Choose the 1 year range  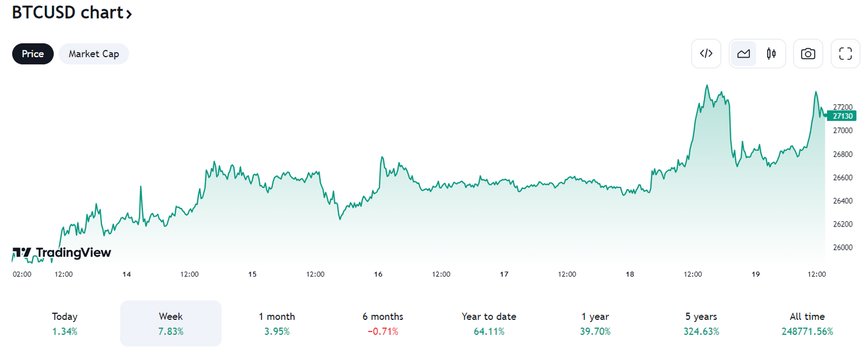pyautogui.click(x=595, y=323)
